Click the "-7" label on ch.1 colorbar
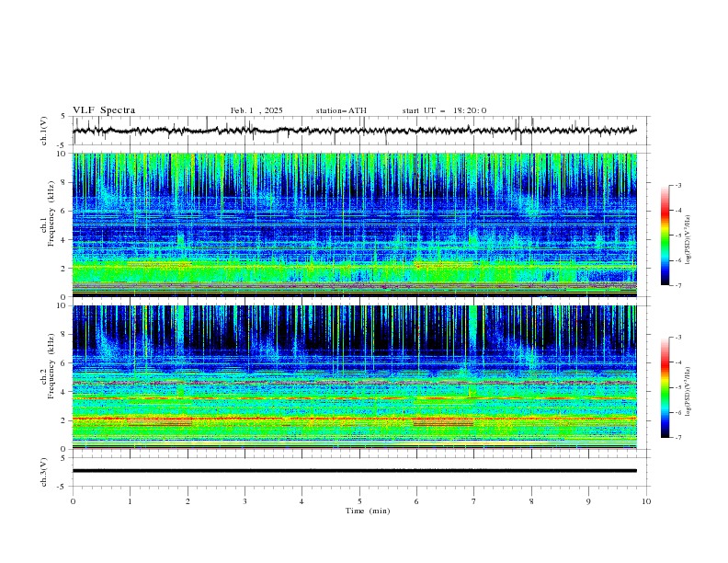 coord(678,285)
